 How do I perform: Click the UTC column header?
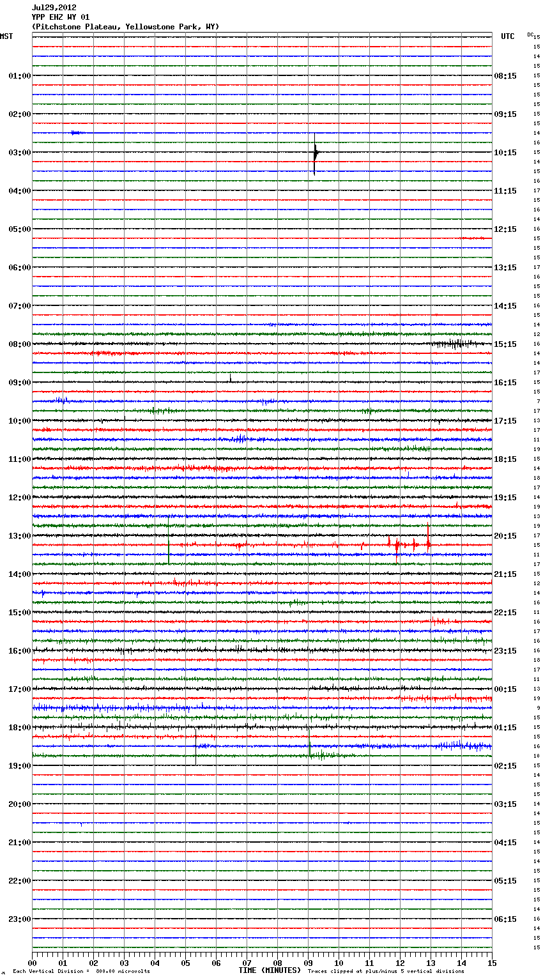coord(508,36)
